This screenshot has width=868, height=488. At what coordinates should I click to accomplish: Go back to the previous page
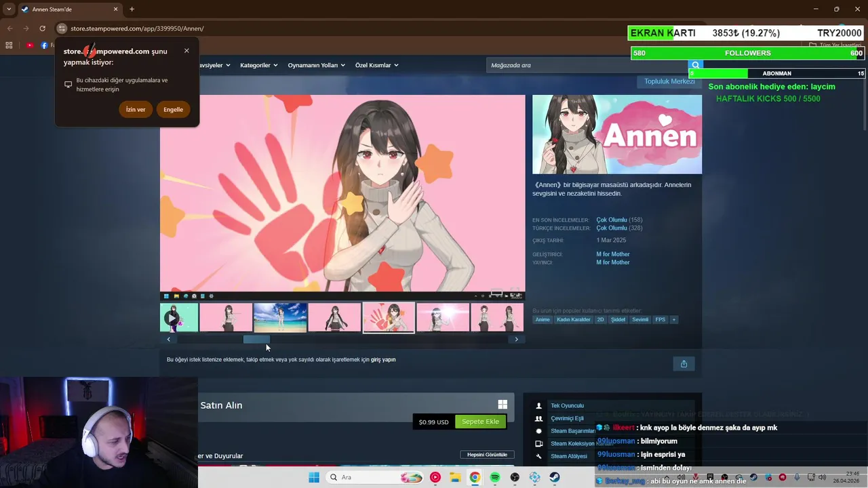tap(9, 28)
